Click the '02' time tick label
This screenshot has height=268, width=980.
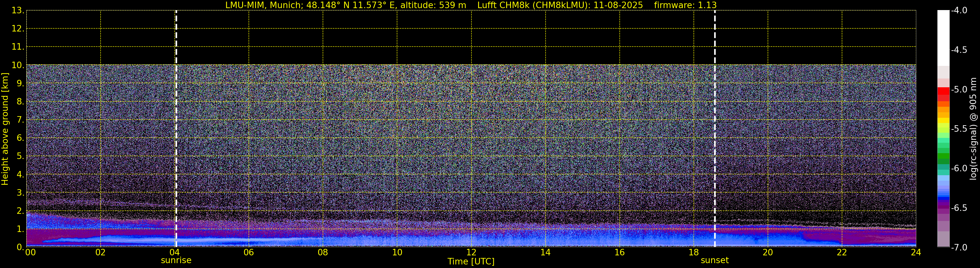point(100,252)
